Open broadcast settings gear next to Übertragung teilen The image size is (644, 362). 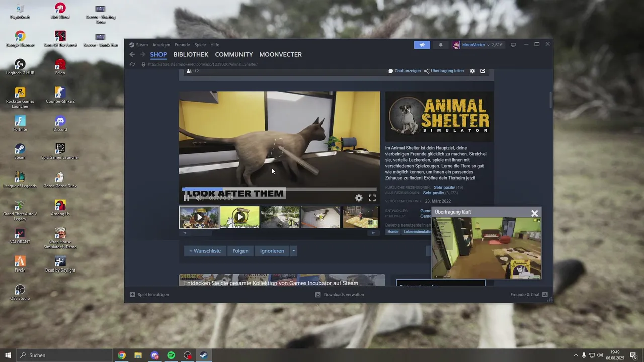[472, 71]
